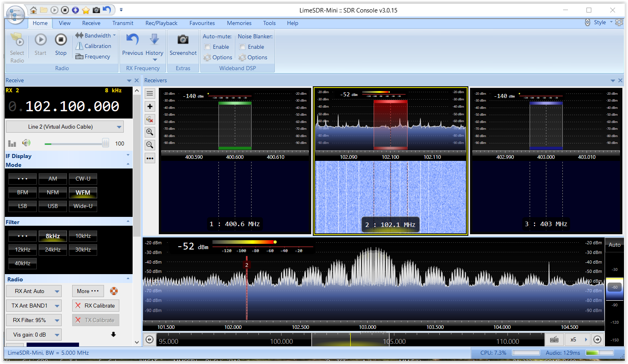Enable the Auto-mute checkbox
Viewport: 628px width, 364px height.
pyautogui.click(x=208, y=47)
